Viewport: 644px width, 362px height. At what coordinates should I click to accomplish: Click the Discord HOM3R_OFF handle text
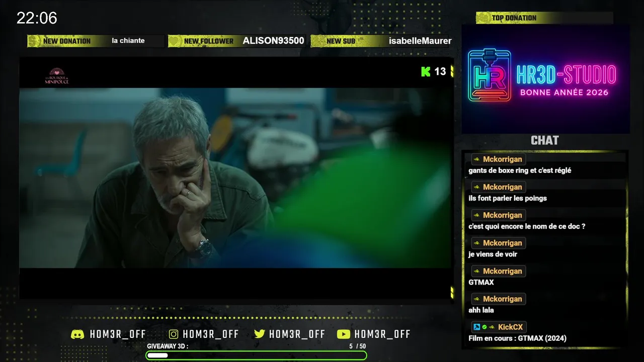(118, 334)
